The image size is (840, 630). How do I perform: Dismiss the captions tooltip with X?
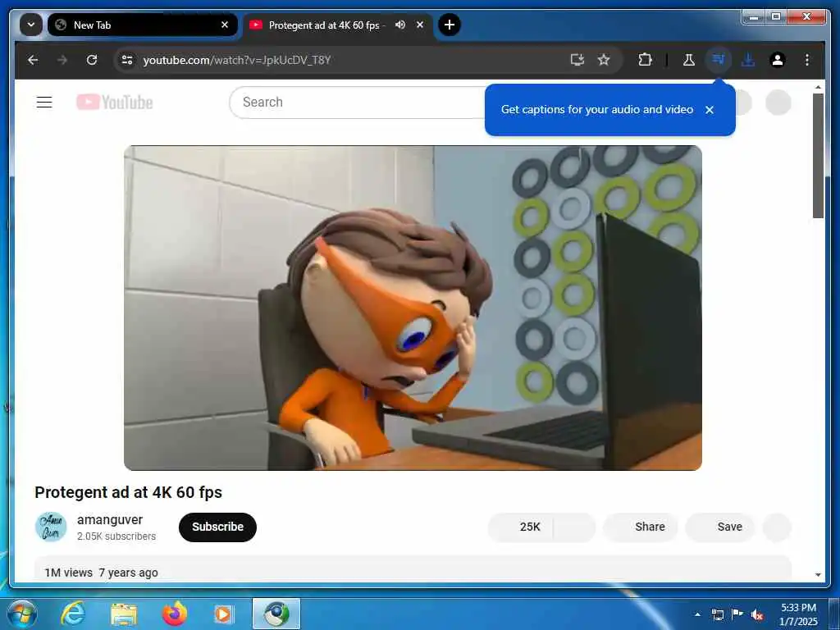tap(710, 110)
